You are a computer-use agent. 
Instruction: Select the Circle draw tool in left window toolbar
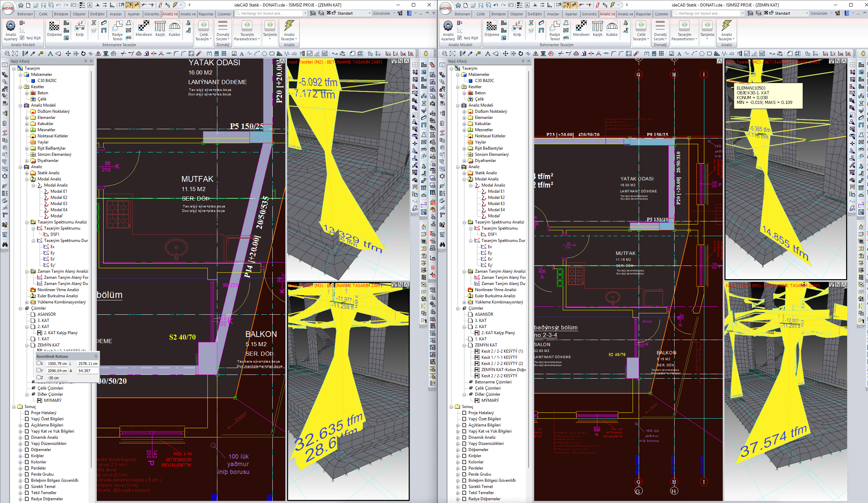pos(264,53)
